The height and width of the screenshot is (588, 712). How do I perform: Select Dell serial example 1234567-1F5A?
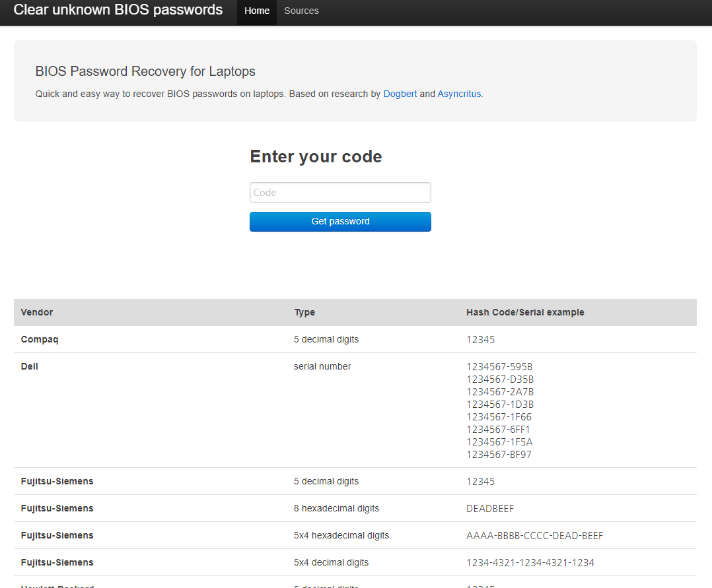click(x=499, y=442)
